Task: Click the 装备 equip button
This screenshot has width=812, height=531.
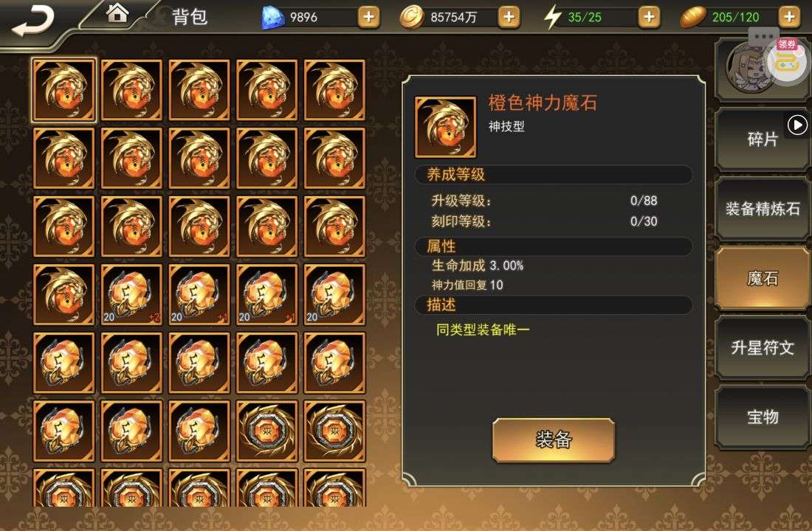Action: tap(554, 440)
